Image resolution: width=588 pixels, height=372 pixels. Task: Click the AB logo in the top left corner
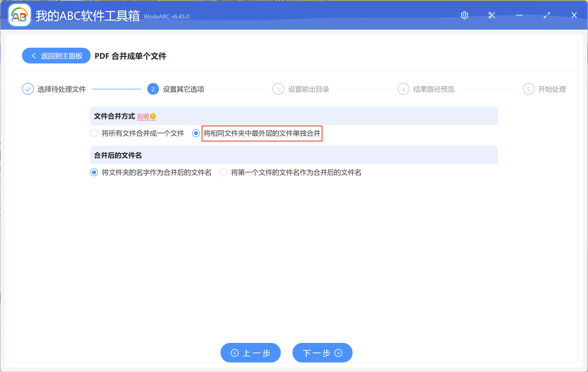(19, 15)
